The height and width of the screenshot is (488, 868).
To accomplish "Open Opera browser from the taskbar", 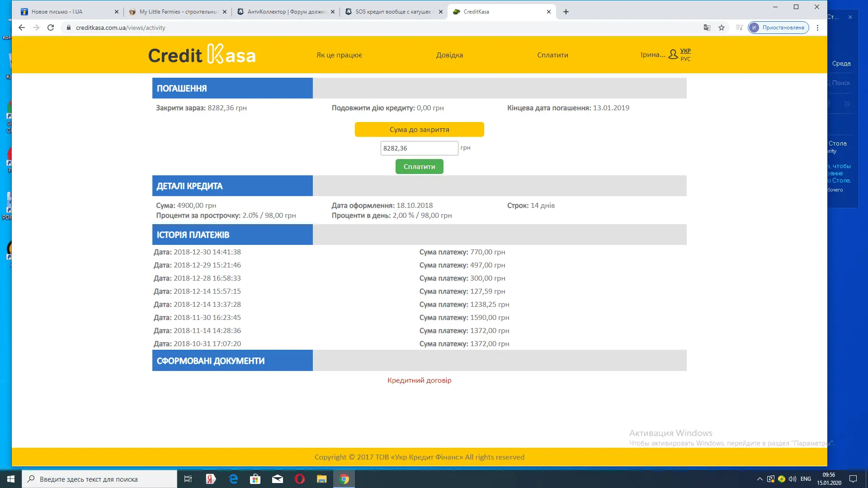I will coord(299,479).
